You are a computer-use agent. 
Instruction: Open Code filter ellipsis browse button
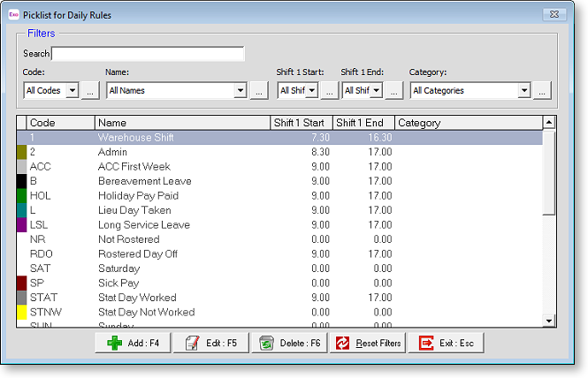click(x=89, y=90)
